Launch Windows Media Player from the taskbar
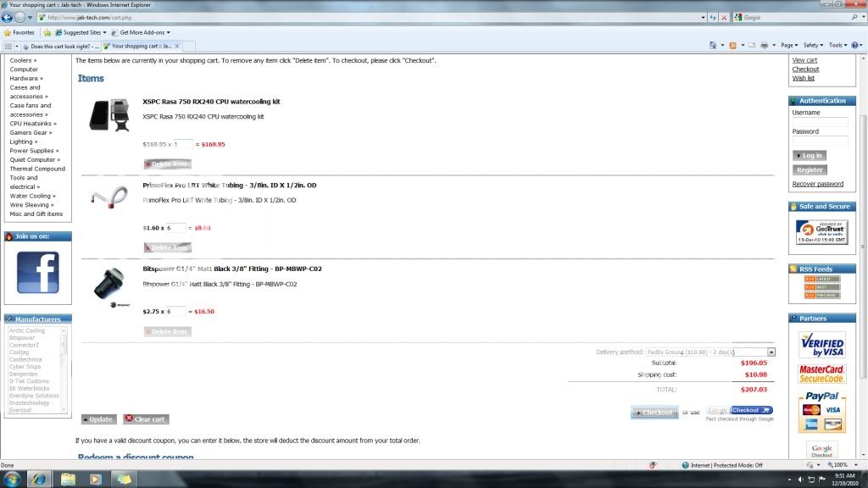The image size is (868, 488). pos(96,480)
